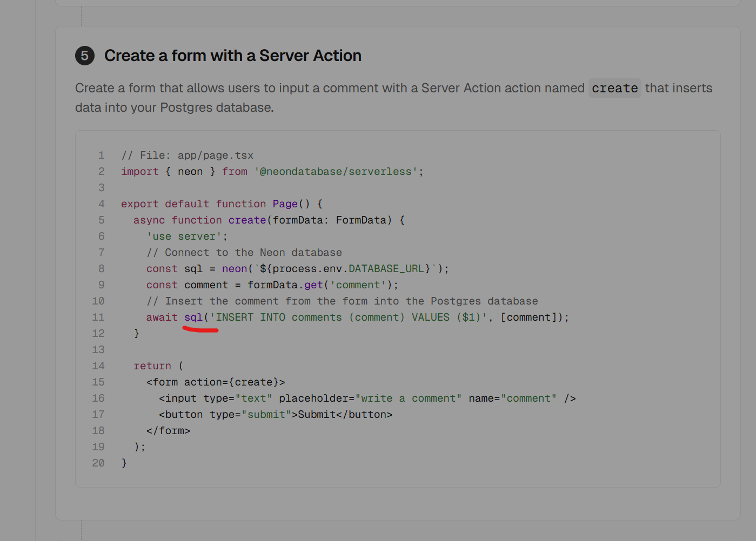
Task: Click line number 3 in the code gutter
Action: click(102, 188)
